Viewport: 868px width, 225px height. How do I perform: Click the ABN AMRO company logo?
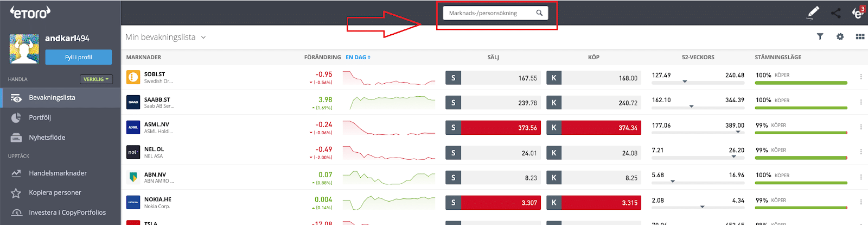pos(133,177)
